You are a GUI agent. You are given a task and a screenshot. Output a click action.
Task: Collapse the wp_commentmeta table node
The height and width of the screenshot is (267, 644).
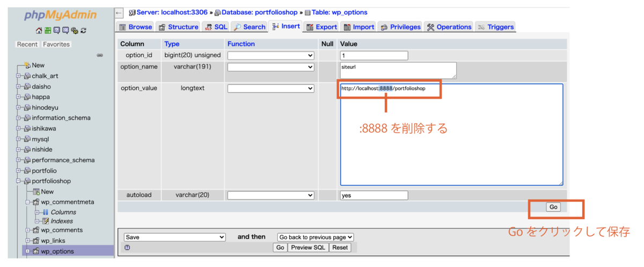coord(27,202)
